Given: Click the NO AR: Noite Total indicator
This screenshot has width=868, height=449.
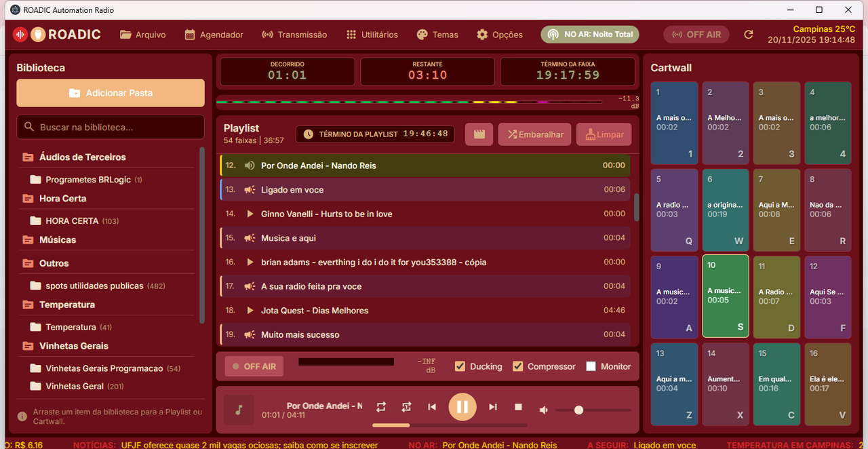Looking at the screenshot, I should (x=590, y=35).
